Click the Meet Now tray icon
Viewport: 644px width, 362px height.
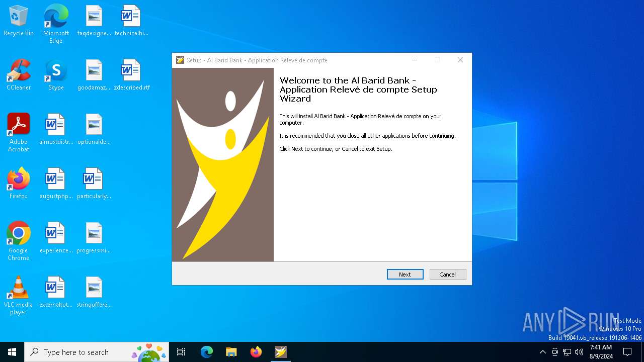point(555,352)
